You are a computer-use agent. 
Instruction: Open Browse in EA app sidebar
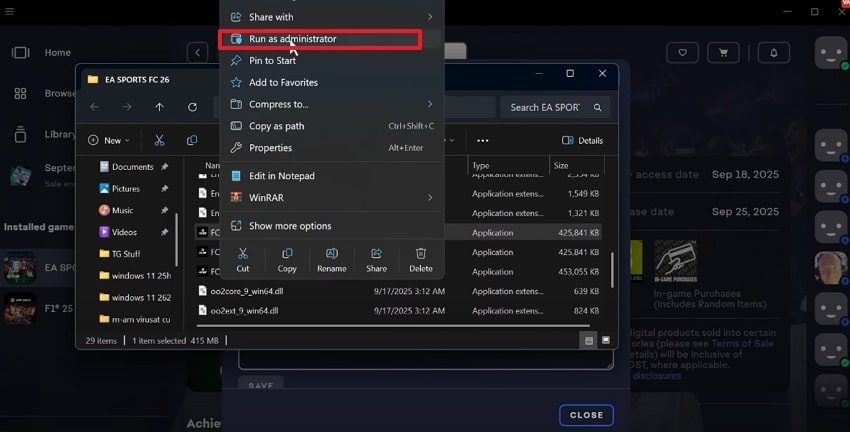(43, 93)
